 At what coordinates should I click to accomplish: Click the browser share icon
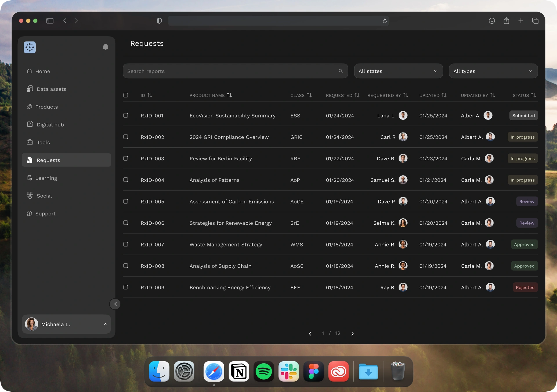tap(506, 21)
